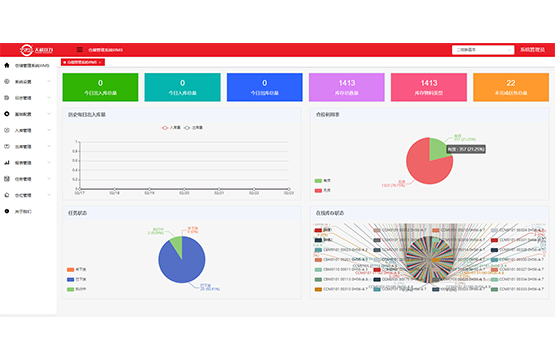The height and width of the screenshot is (360, 555).
Task: Click the 出库管理 sidebar icon
Action: 7,146
